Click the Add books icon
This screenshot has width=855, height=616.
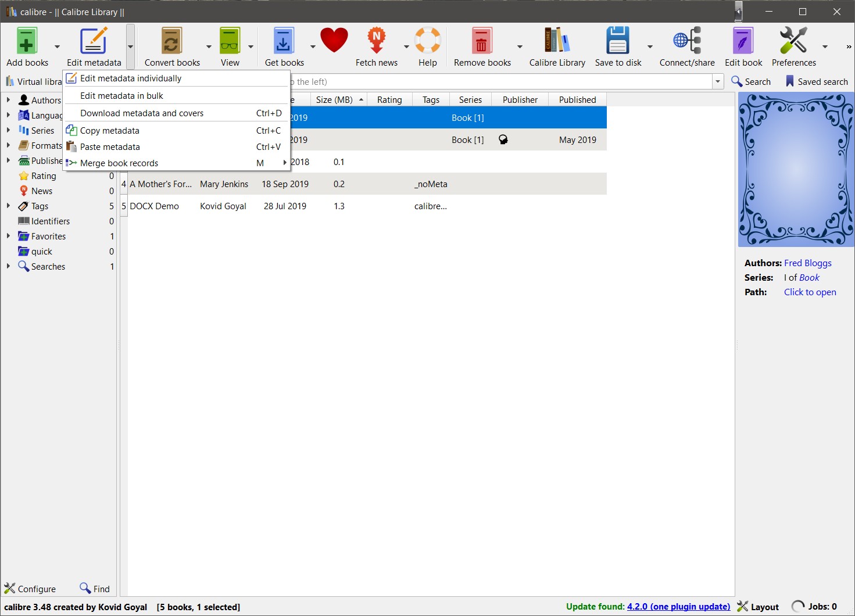[x=27, y=41]
